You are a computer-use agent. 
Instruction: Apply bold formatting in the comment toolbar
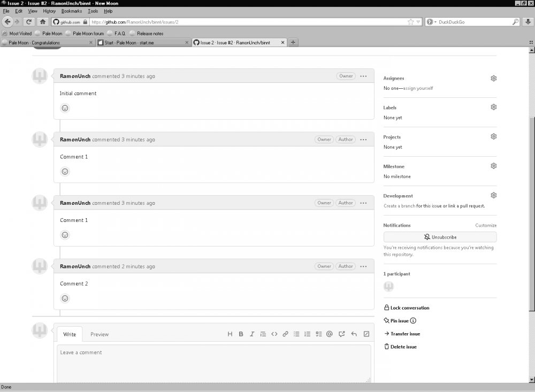point(241,334)
